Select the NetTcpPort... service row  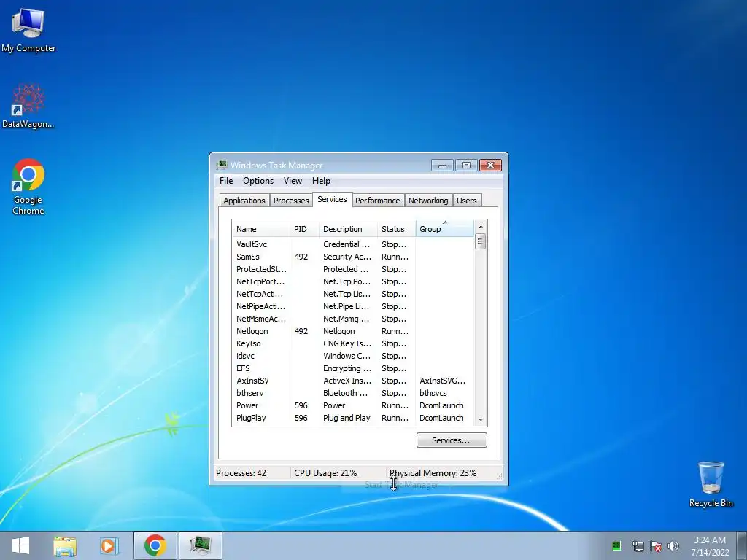point(353,281)
